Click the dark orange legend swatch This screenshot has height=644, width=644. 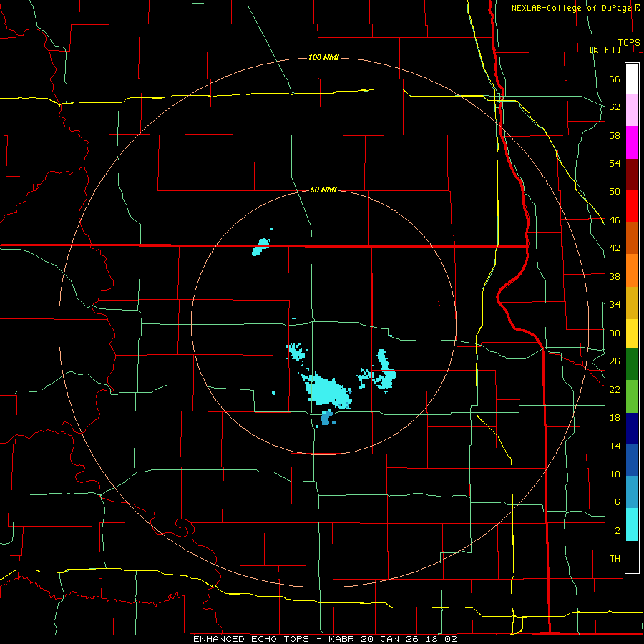click(x=632, y=238)
